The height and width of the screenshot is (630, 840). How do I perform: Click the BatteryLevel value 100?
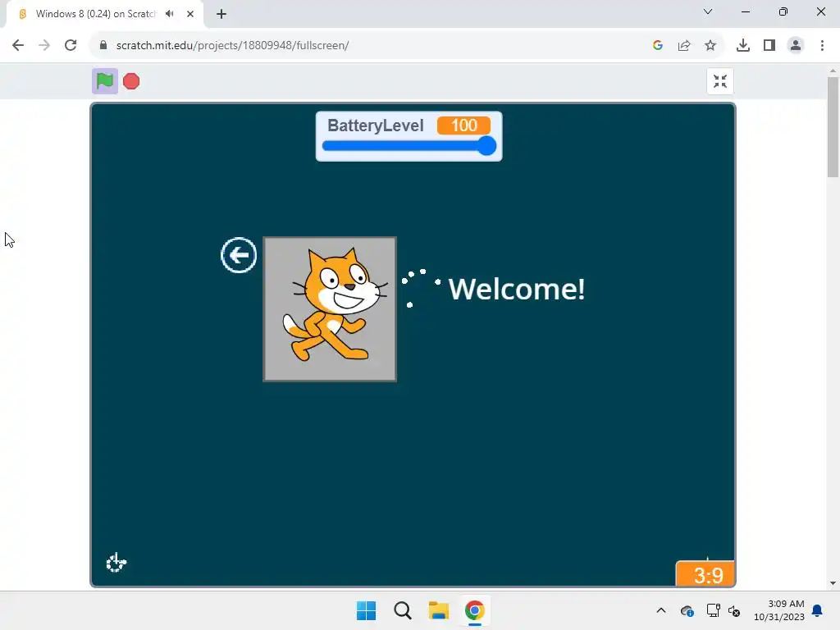(464, 126)
